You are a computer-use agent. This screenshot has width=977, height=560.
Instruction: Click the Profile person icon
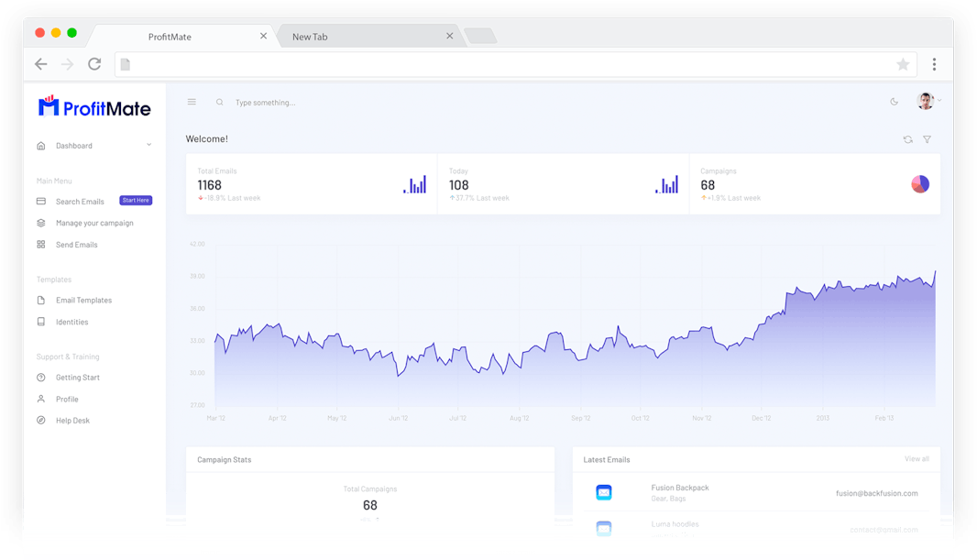41,399
